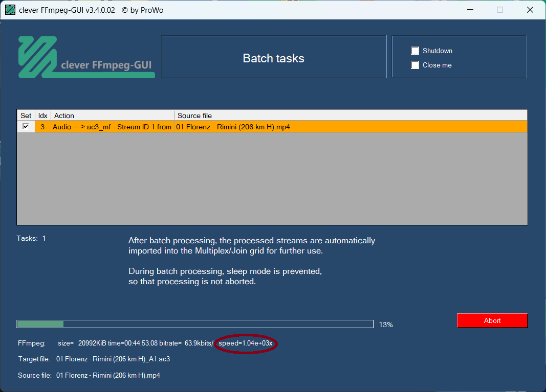Click the batch progress bar
546x392 pixels.
195,324
